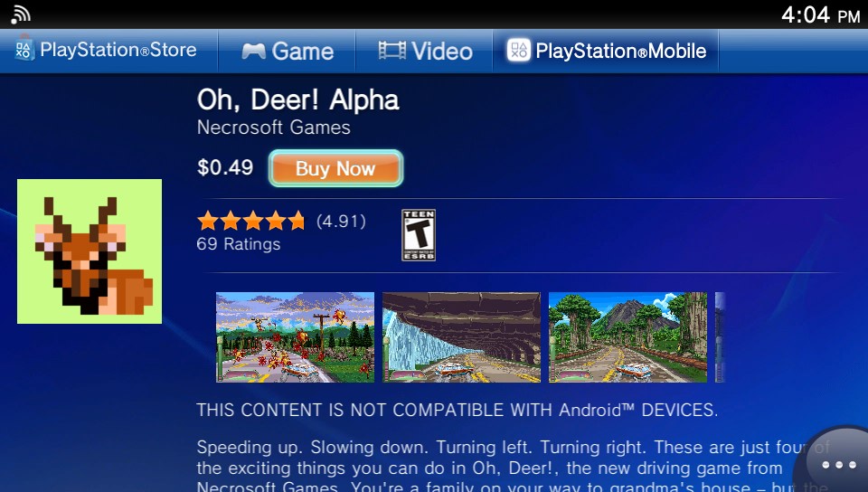Viewport: 868px width, 492px height.
Task: Click the film strip Video icon
Action: [x=392, y=51]
